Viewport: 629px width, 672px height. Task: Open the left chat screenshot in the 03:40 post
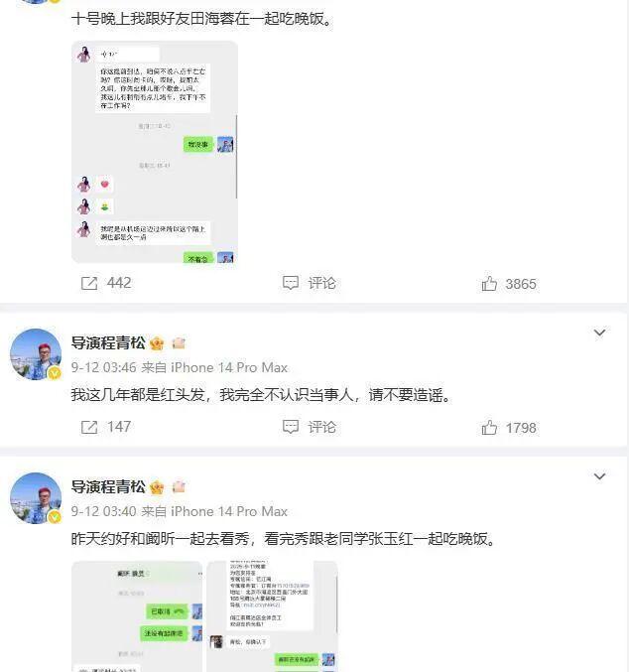tap(137, 616)
